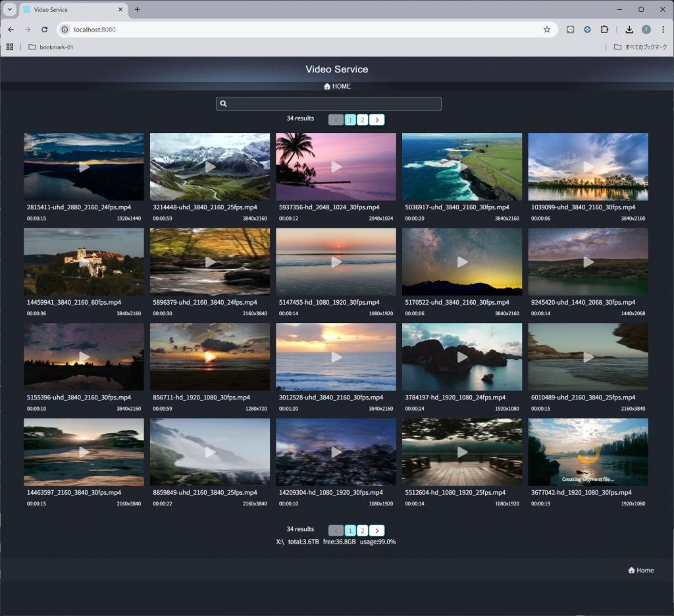Click the Home link in footer
This screenshot has width=674, height=616.
(x=641, y=570)
